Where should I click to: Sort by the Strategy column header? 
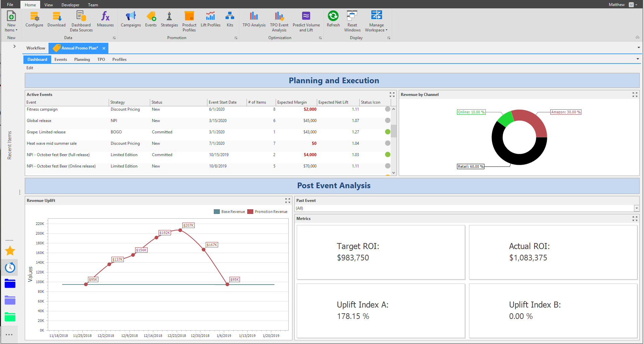129,102
